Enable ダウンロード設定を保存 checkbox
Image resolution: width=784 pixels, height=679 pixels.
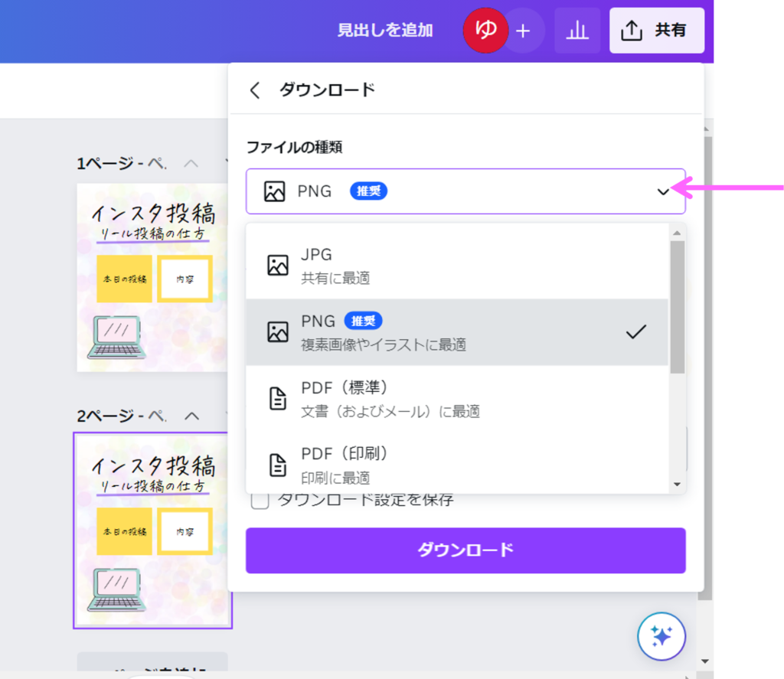click(260, 501)
